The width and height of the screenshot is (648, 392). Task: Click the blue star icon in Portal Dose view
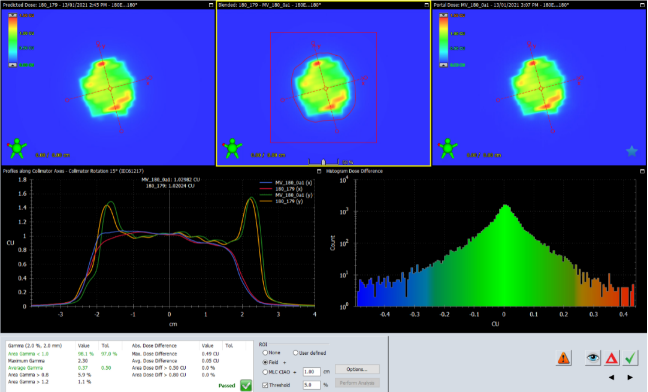click(x=631, y=151)
